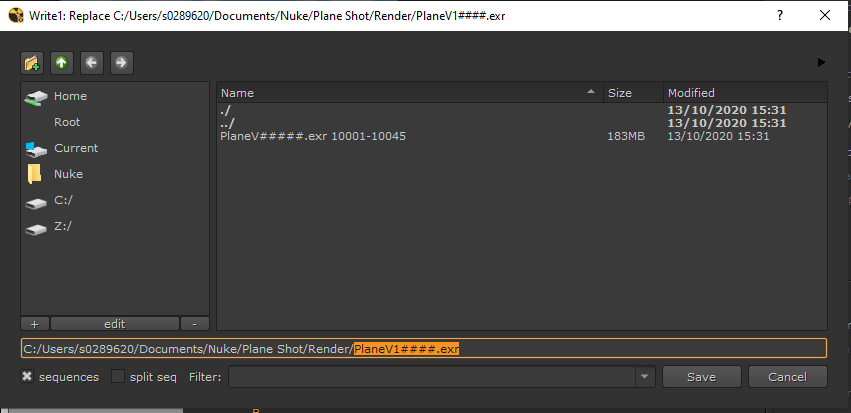
Task: Close the Write1 Replace dialog
Action: click(x=825, y=15)
